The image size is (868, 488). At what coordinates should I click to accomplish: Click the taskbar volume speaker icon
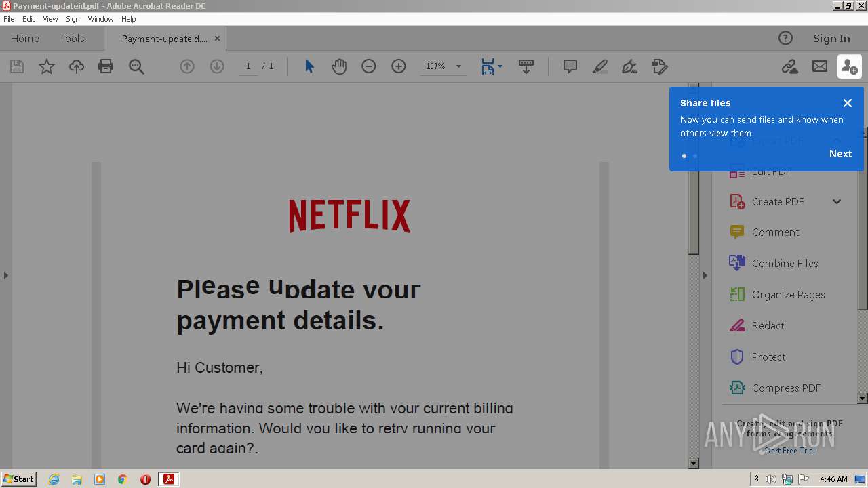771,479
